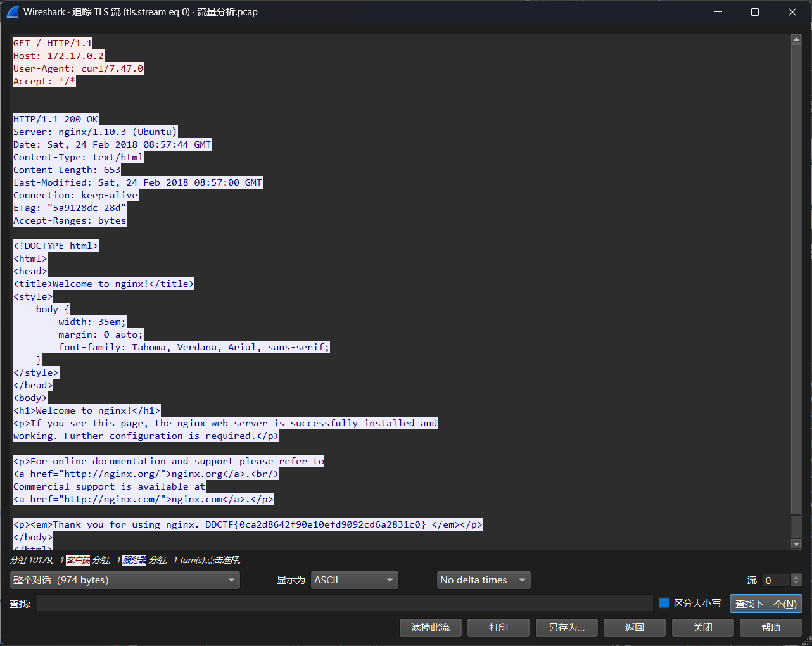The image size is (812, 646).
Task: Click the 'Commercial support is available at' line
Action: point(110,486)
